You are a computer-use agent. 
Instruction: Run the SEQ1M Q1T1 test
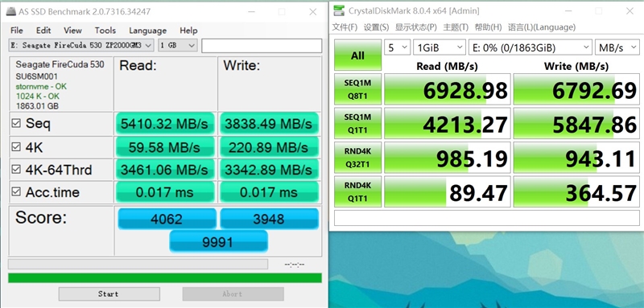click(x=357, y=124)
